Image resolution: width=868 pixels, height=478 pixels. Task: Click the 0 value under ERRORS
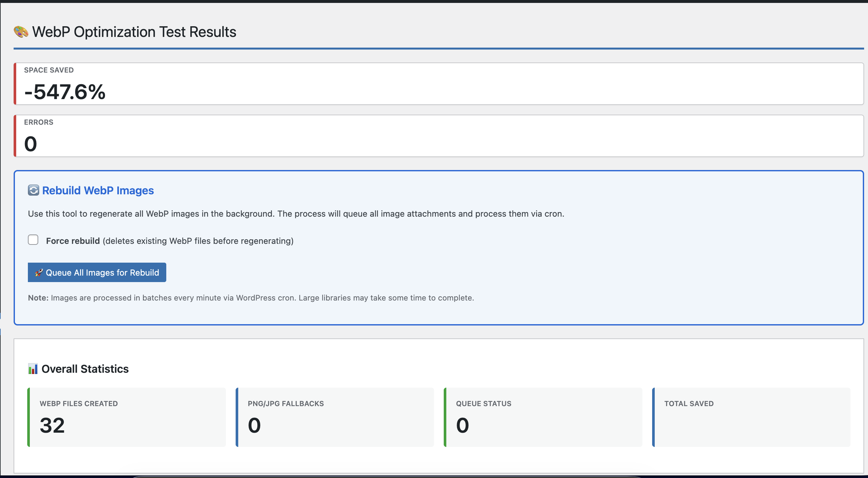30,144
